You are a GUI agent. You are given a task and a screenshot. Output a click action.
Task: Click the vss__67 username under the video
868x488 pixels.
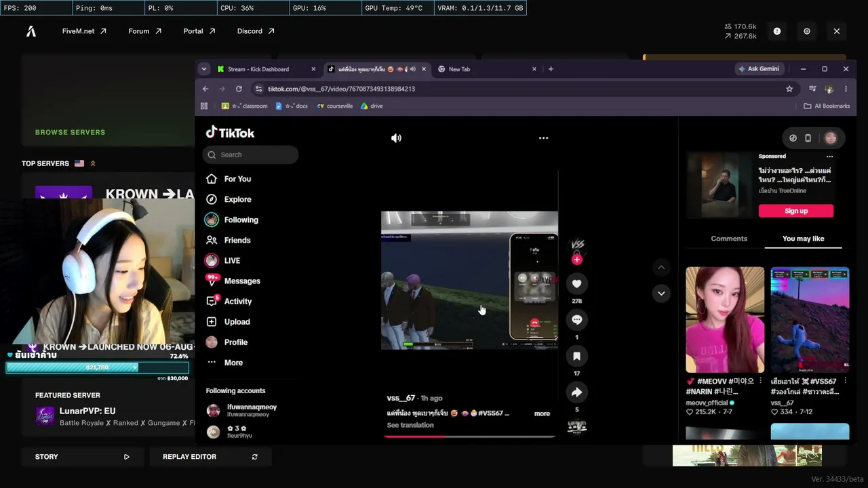coord(401,398)
